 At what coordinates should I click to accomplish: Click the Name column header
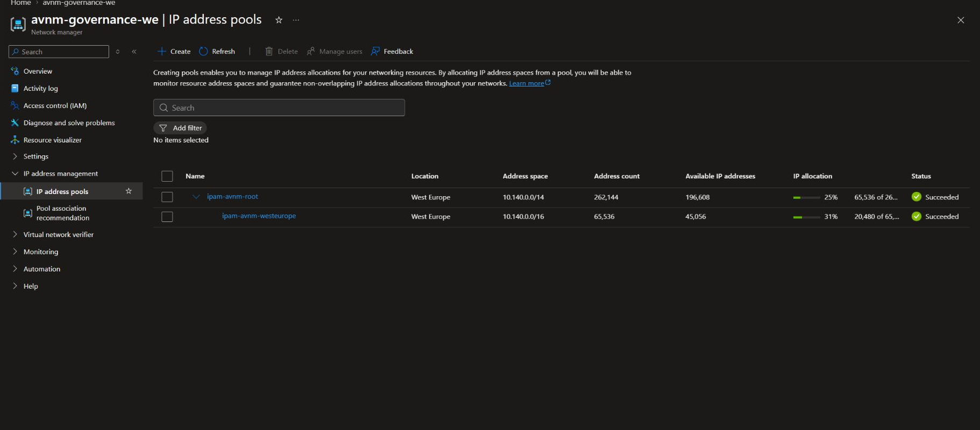[195, 176]
